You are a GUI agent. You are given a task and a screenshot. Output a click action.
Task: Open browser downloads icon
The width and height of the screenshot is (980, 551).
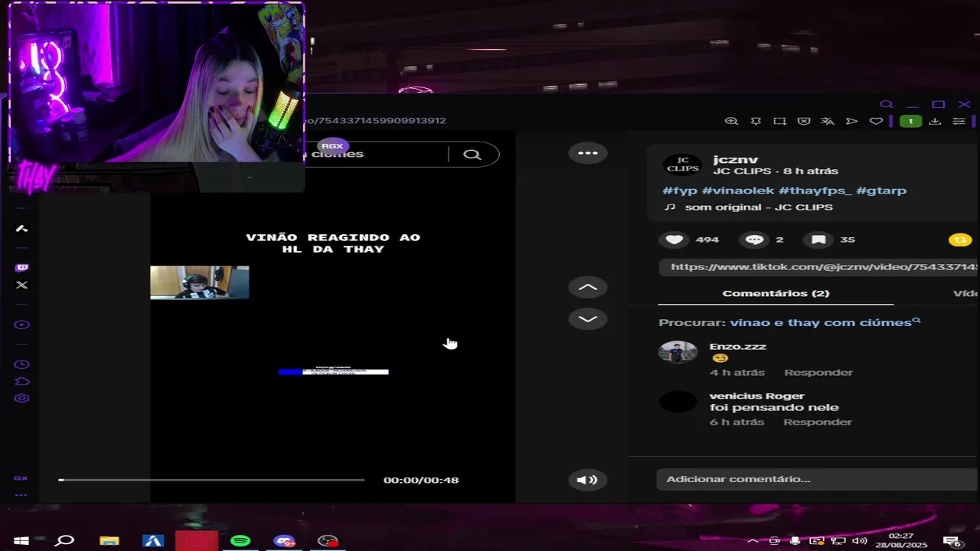pyautogui.click(x=935, y=121)
